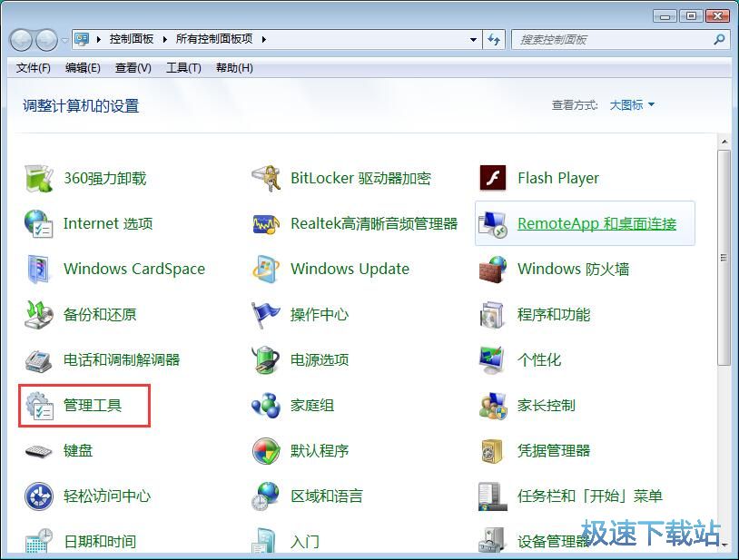Expand the arrow before 控制面板 breadcrumb
Image resolution: width=739 pixels, height=560 pixels.
point(98,40)
